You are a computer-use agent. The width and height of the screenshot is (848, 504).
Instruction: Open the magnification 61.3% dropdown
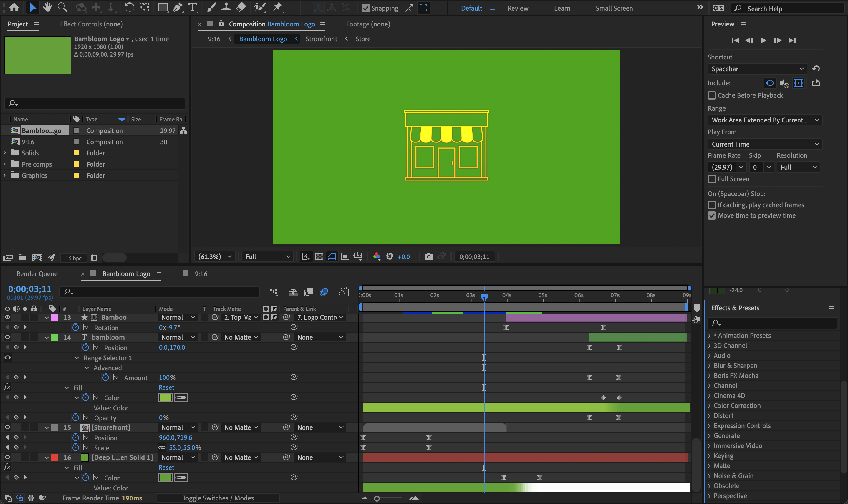(215, 257)
